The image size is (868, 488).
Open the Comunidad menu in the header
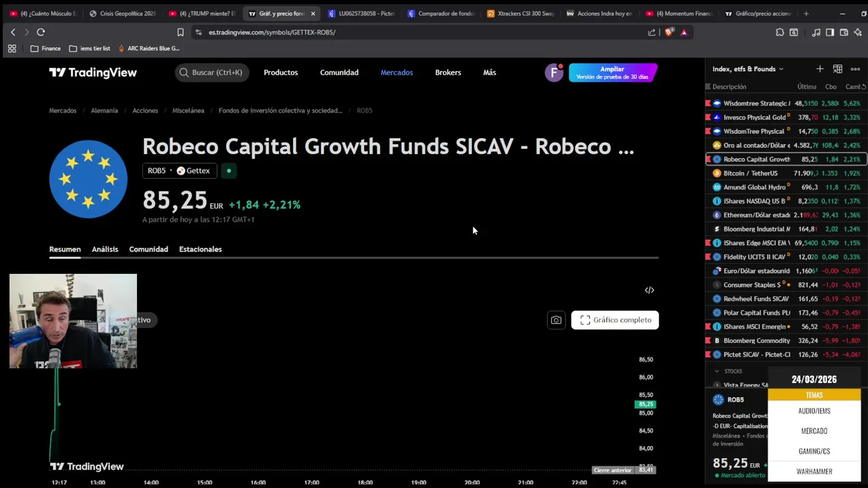pyautogui.click(x=339, y=73)
